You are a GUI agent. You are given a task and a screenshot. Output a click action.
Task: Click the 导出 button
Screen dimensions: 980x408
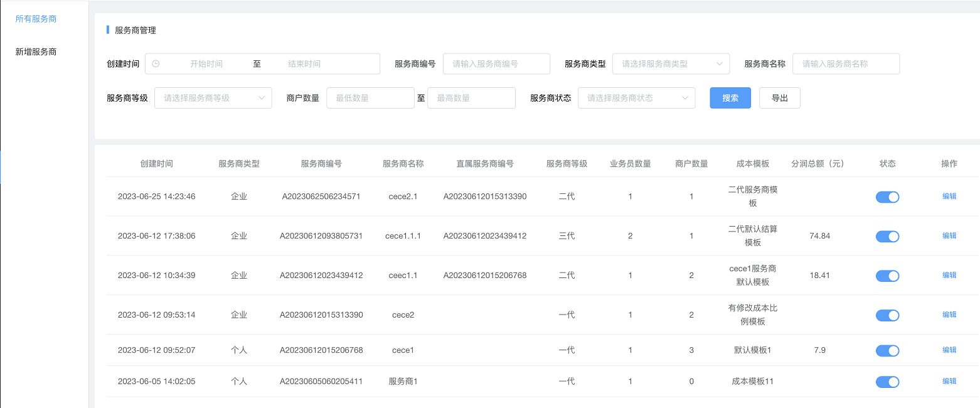[x=779, y=98]
